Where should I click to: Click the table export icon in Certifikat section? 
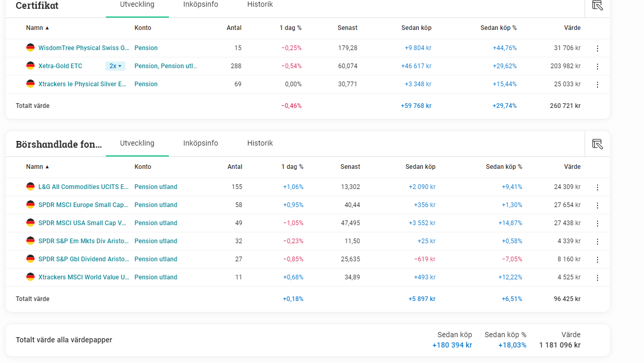point(598,5)
